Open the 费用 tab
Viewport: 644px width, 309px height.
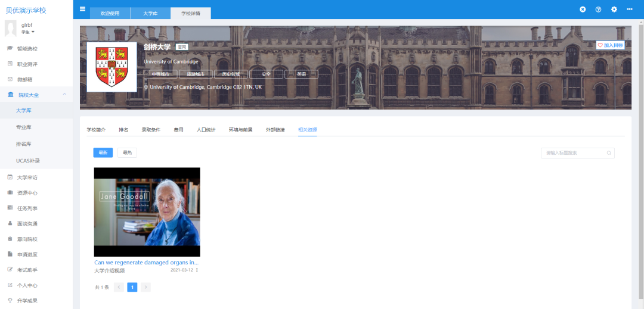(179, 130)
